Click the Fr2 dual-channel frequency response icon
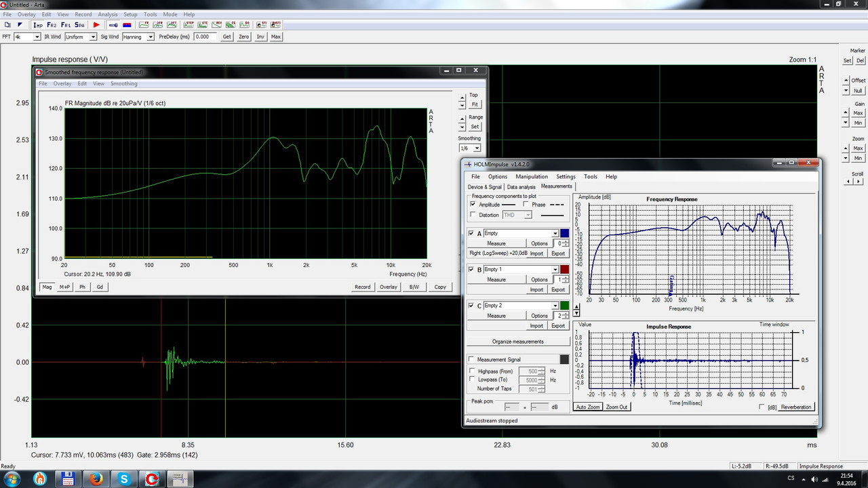This screenshot has width=868, height=488. [52, 25]
